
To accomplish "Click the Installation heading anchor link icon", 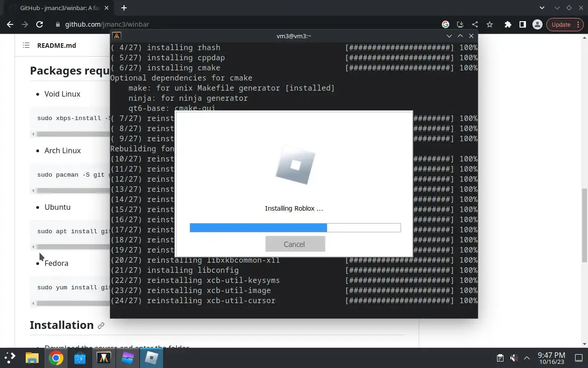I will 101,325.
